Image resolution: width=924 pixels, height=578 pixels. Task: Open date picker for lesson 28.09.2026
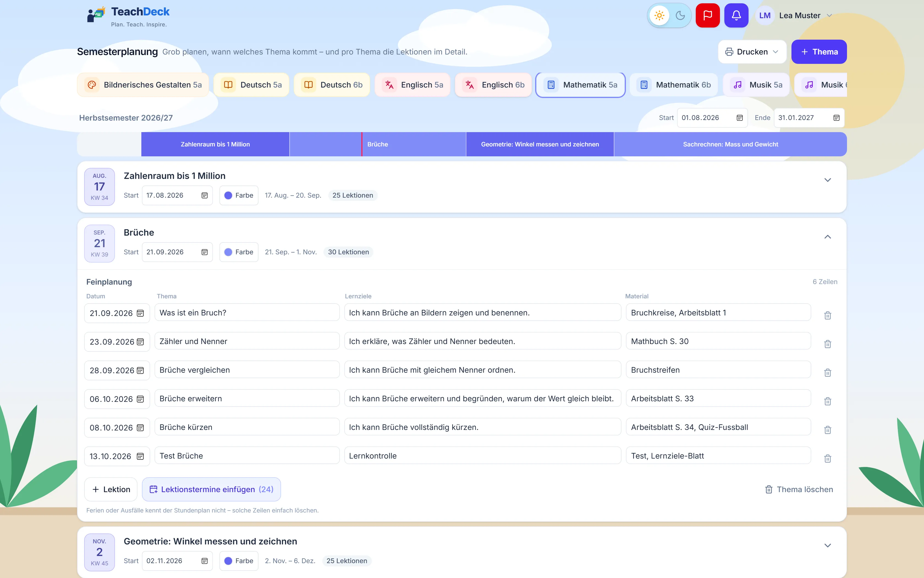pyautogui.click(x=141, y=370)
